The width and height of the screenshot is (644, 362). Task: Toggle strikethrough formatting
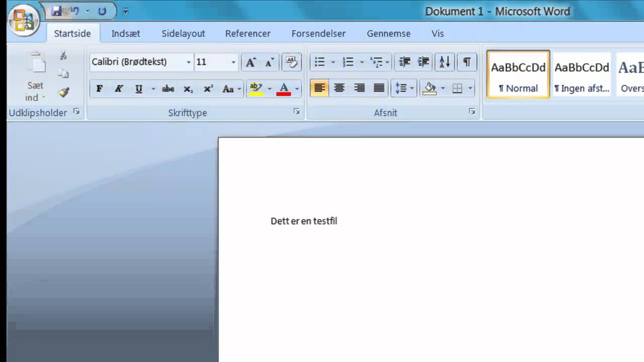(x=168, y=89)
